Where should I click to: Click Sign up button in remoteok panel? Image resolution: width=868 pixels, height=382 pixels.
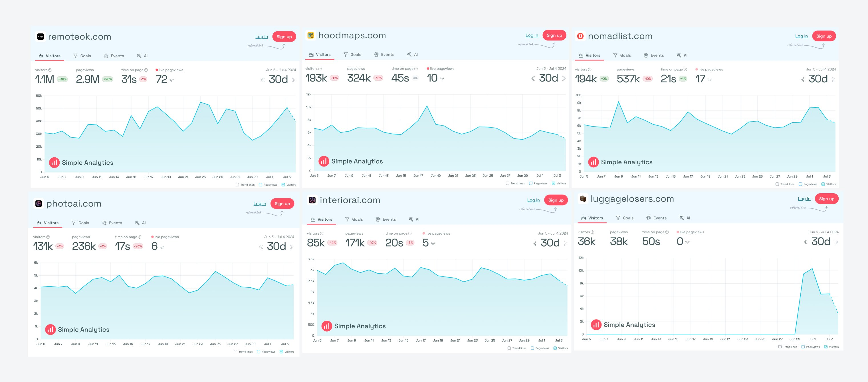(284, 37)
